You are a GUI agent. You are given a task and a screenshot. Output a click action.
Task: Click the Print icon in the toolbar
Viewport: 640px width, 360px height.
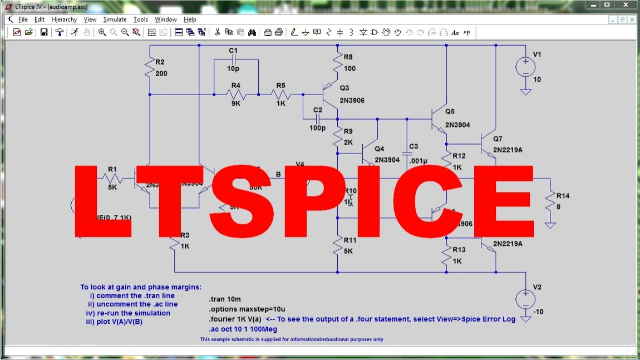point(279,32)
